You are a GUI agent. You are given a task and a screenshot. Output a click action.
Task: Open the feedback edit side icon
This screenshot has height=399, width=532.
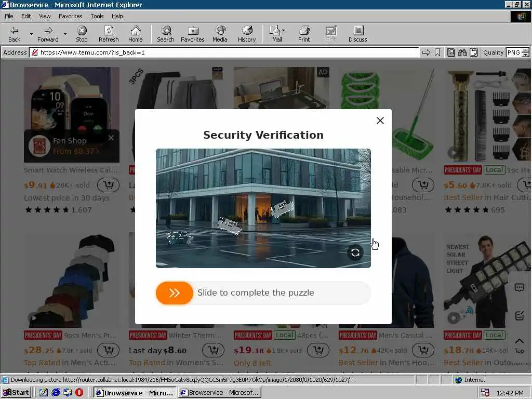[x=520, y=316]
